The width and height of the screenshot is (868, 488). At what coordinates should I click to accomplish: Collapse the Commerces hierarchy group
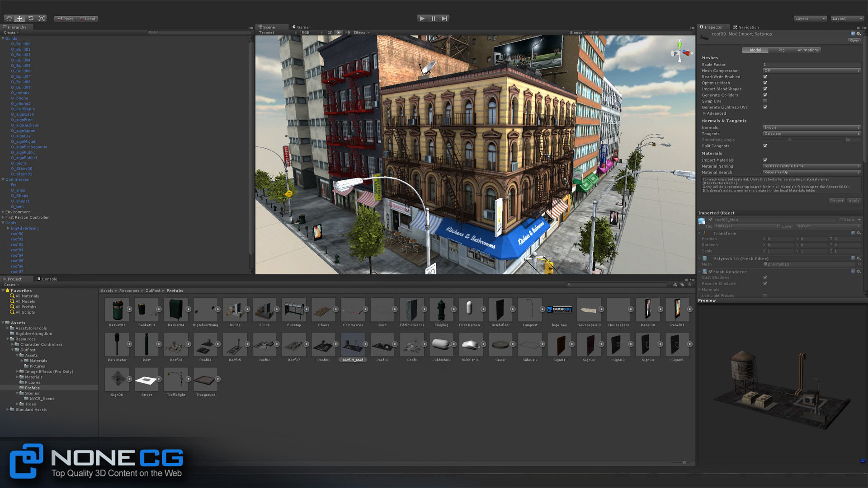pos(3,179)
